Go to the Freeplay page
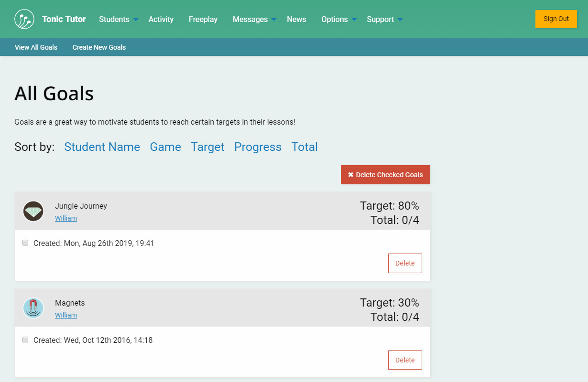Screen dimensions: 588x382 (x=203, y=19)
